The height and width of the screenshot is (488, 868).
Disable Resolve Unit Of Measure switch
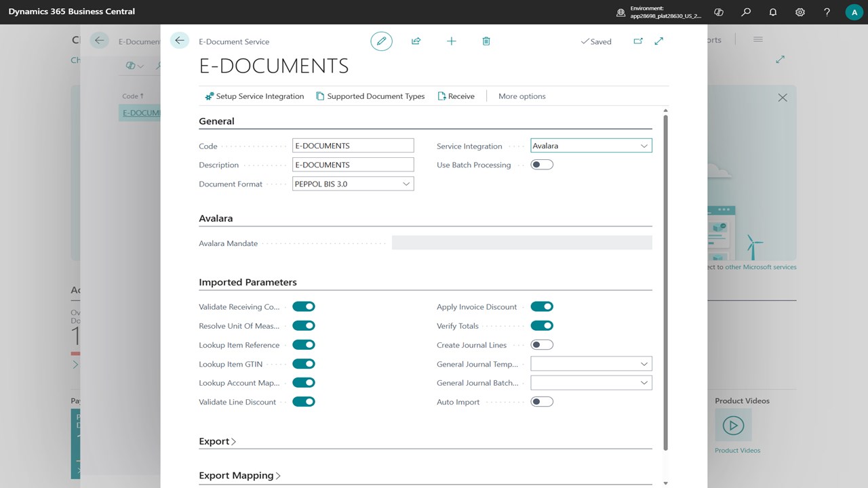tap(304, 326)
